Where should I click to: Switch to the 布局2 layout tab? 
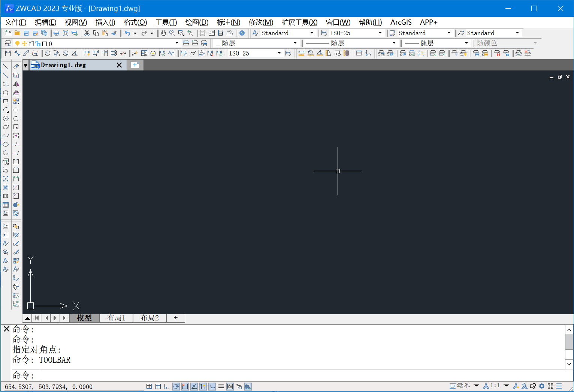(149, 318)
